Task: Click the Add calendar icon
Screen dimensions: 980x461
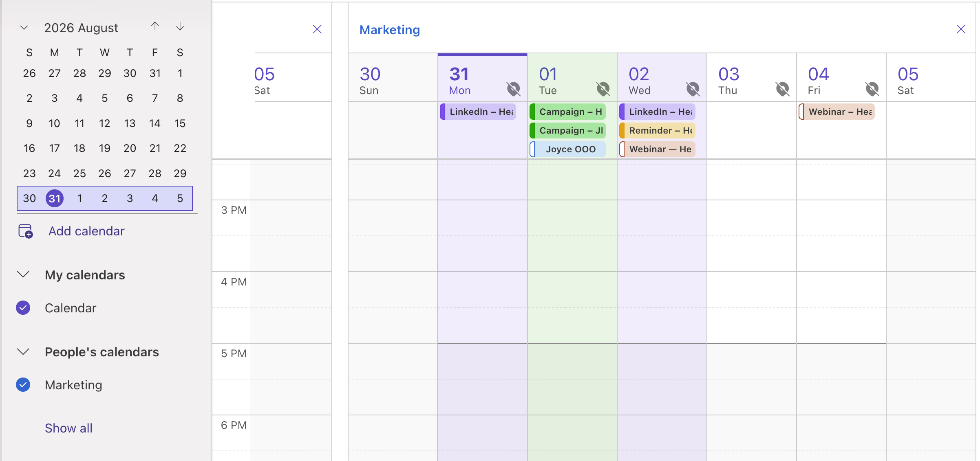Action: click(x=25, y=231)
